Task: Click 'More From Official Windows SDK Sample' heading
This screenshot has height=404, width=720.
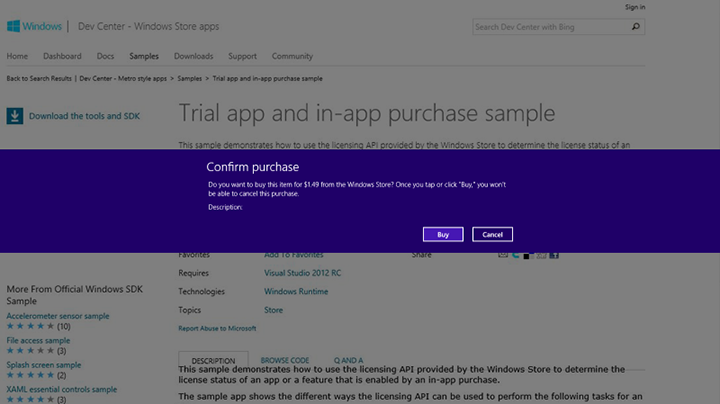Action: [x=75, y=295]
